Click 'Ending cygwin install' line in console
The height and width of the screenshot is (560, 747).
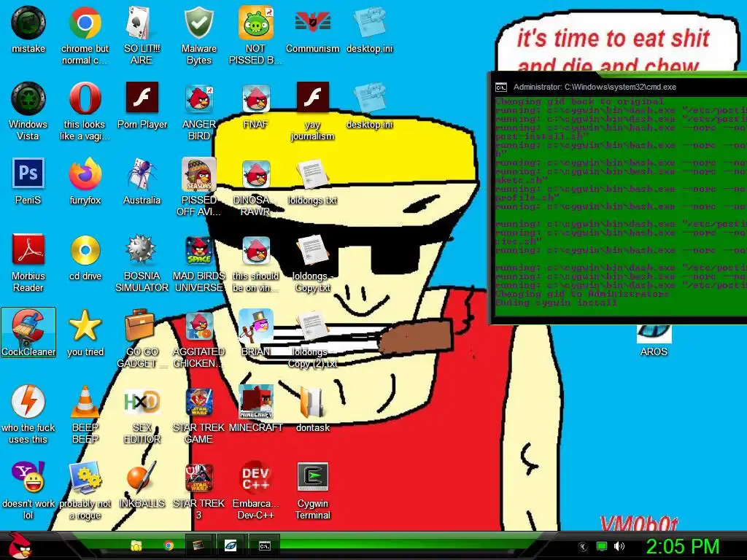pos(556,303)
